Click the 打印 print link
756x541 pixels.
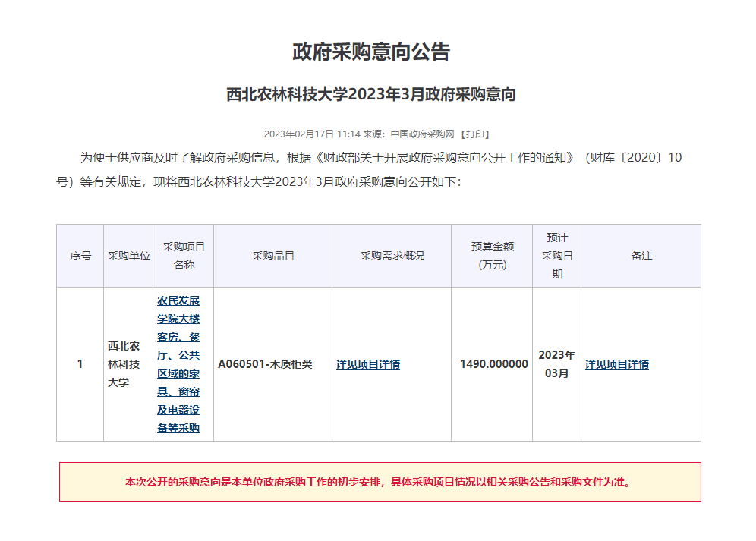[475, 134]
